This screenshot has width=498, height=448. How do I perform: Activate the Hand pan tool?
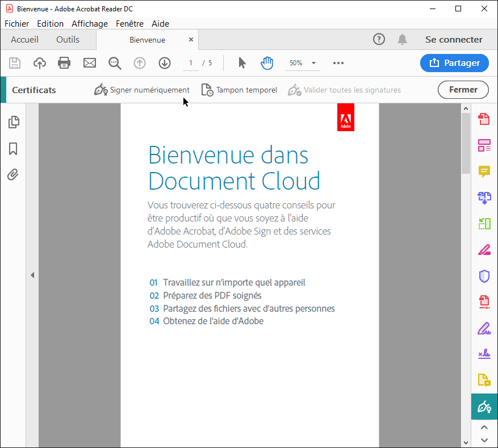(267, 63)
